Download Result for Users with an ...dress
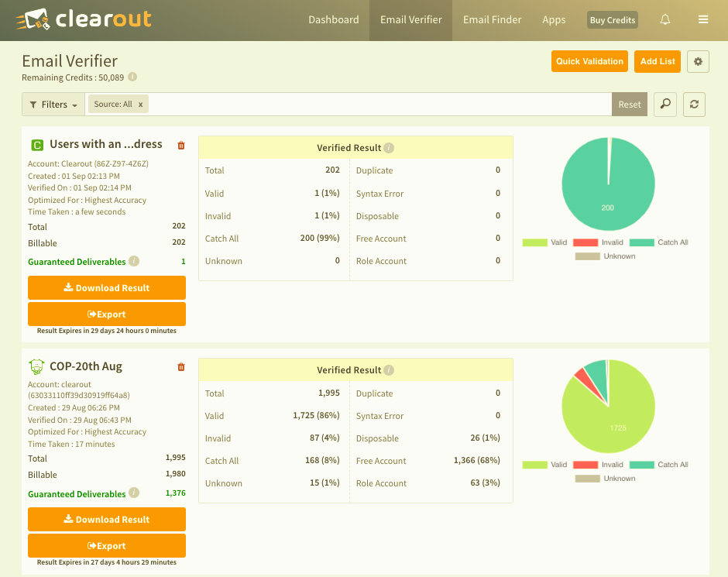This screenshot has width=728, height=577. [107, 288]
